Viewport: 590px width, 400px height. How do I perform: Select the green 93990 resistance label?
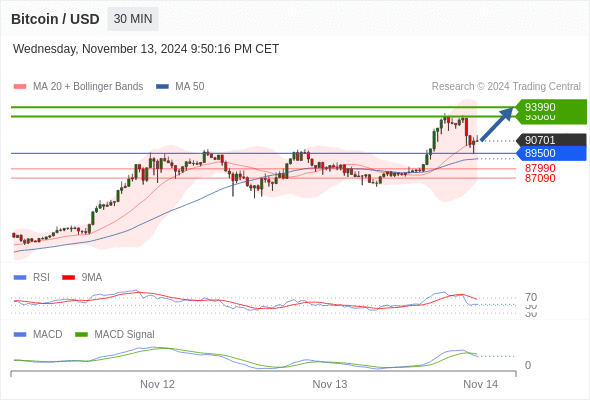(550, 107)
